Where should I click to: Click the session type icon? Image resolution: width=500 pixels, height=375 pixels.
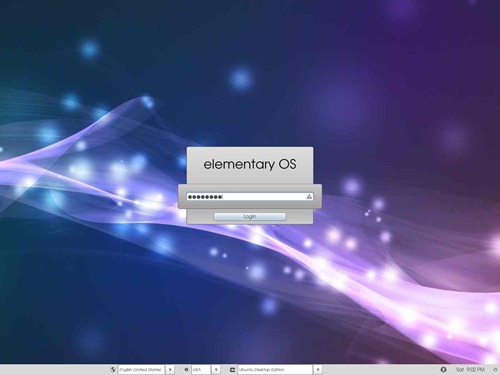coord(232,370)
